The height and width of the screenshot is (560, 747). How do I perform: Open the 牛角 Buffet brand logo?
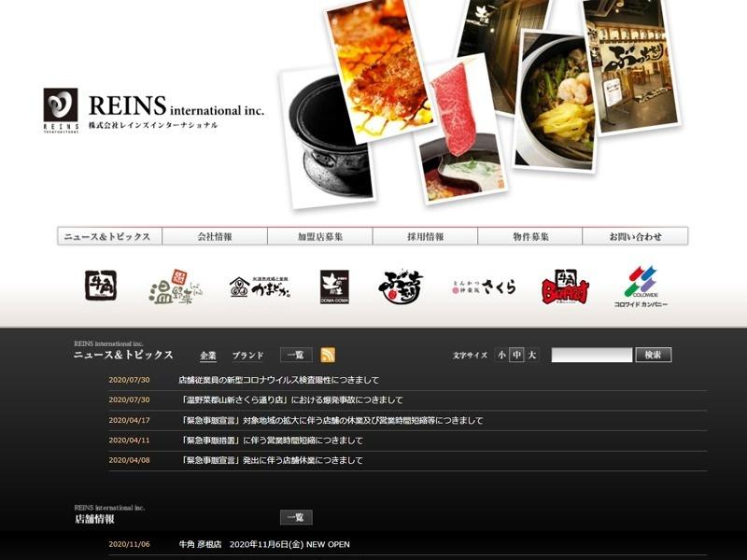[565, 287]
